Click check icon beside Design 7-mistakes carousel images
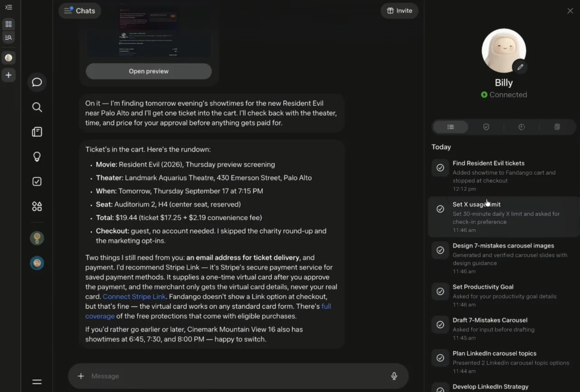580x392 pixels. tap(440, 250)
